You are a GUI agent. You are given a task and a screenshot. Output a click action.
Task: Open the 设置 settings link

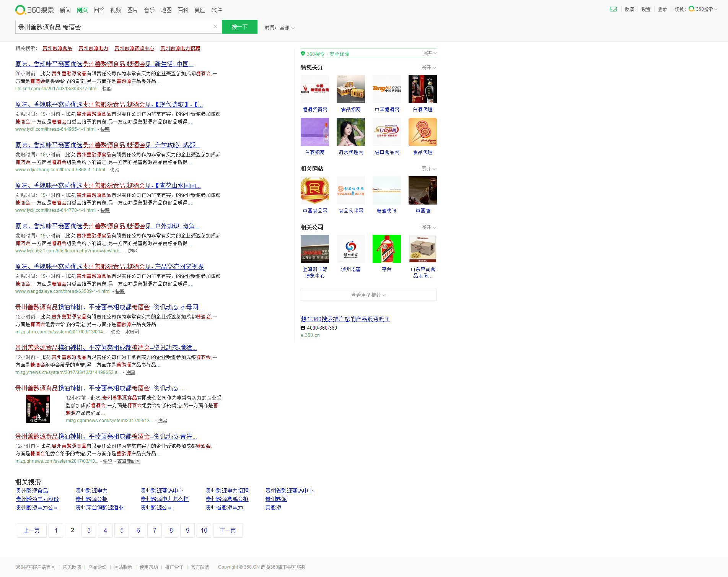pos(646,9)
